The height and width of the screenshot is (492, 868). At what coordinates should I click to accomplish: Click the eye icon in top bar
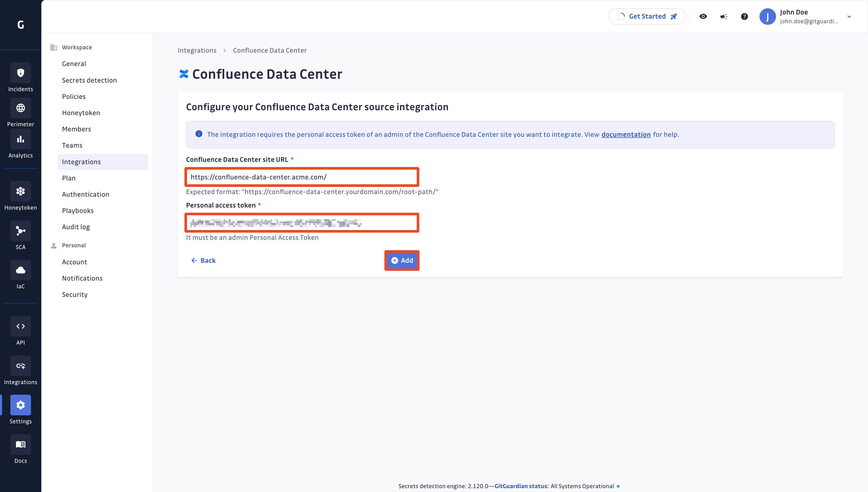703,17
